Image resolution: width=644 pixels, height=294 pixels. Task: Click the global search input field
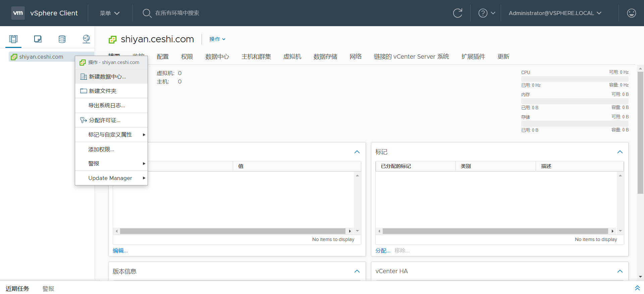(x=177, y=13)
